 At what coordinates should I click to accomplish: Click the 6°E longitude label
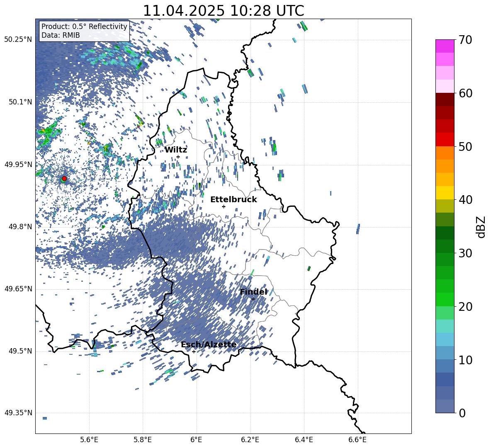pos(197,440)
